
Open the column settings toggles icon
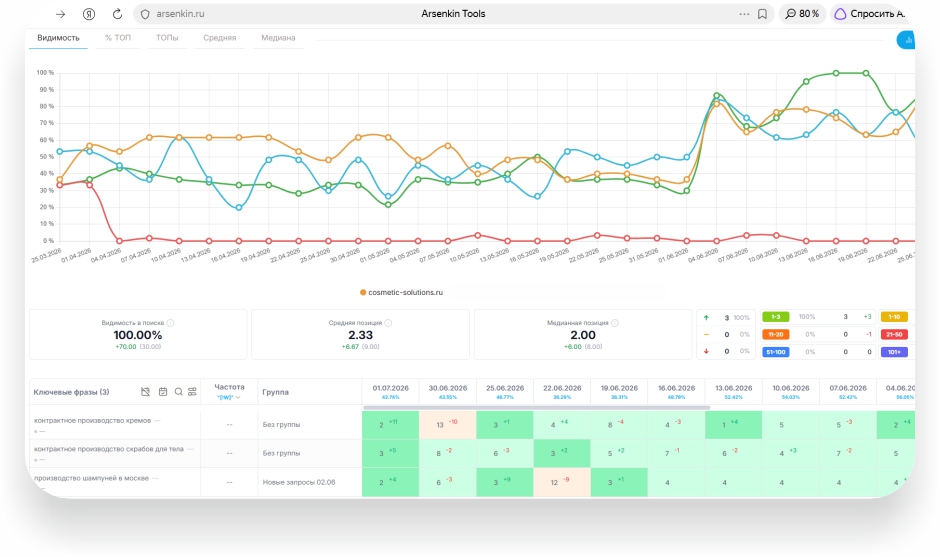point(192,392)
